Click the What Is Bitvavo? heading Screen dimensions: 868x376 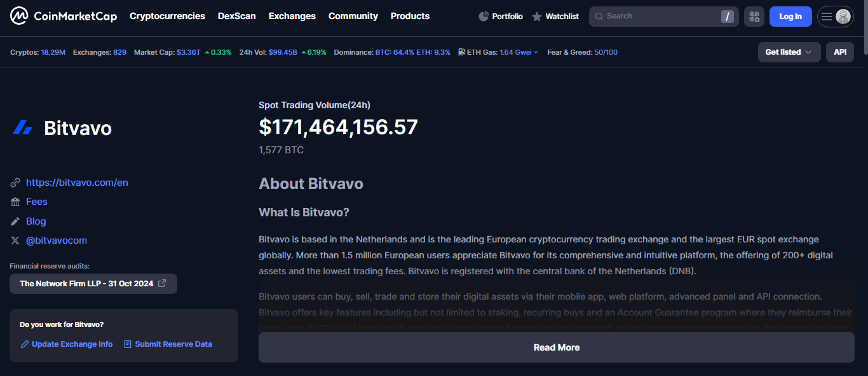(304, 212)
